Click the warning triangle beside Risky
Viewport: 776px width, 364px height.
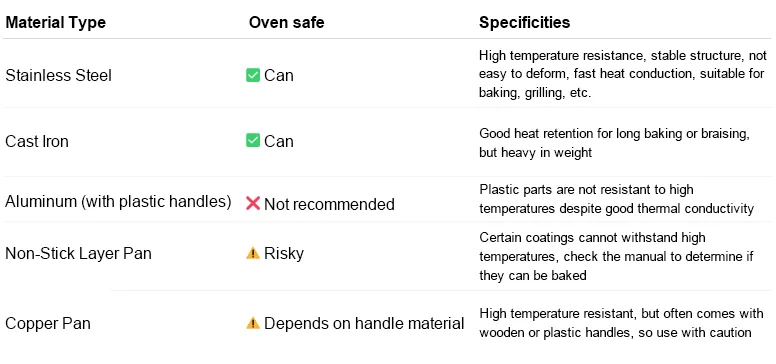253,254
